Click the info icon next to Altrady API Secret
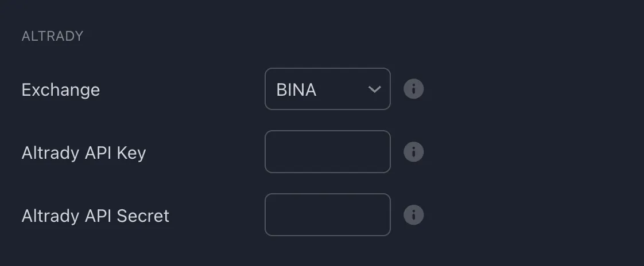The height and width of the screenshot is (266, 644). pos(413,215)
